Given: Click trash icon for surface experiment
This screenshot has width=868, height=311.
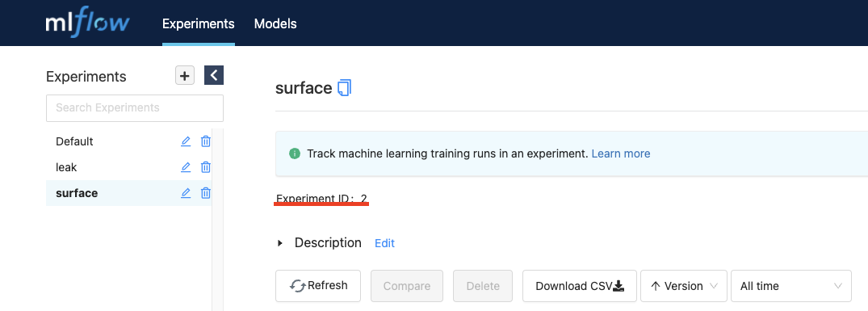Looking at the screenshot, I should 205,192.
